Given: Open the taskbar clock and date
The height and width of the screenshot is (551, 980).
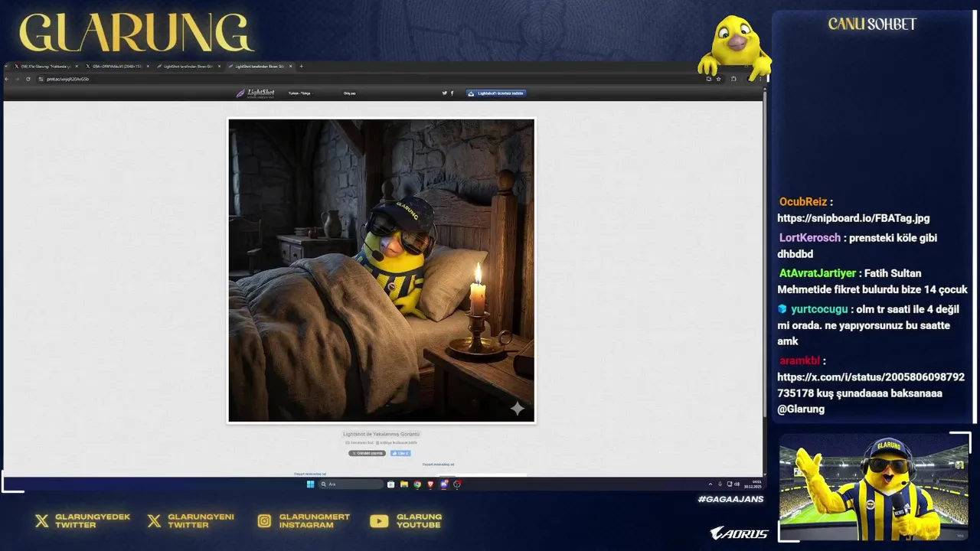Looking at the screenshot, I should [x=753, y=484].
